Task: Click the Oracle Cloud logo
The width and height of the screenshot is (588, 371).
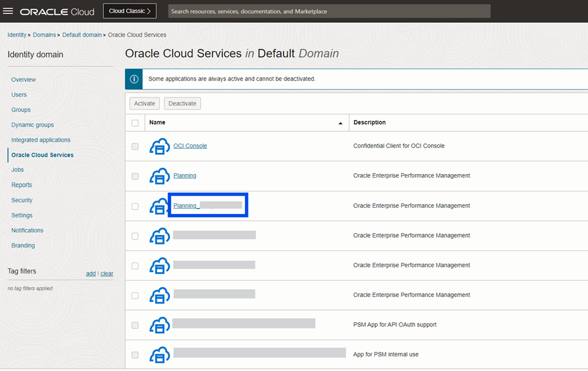Action: (57, 11)
